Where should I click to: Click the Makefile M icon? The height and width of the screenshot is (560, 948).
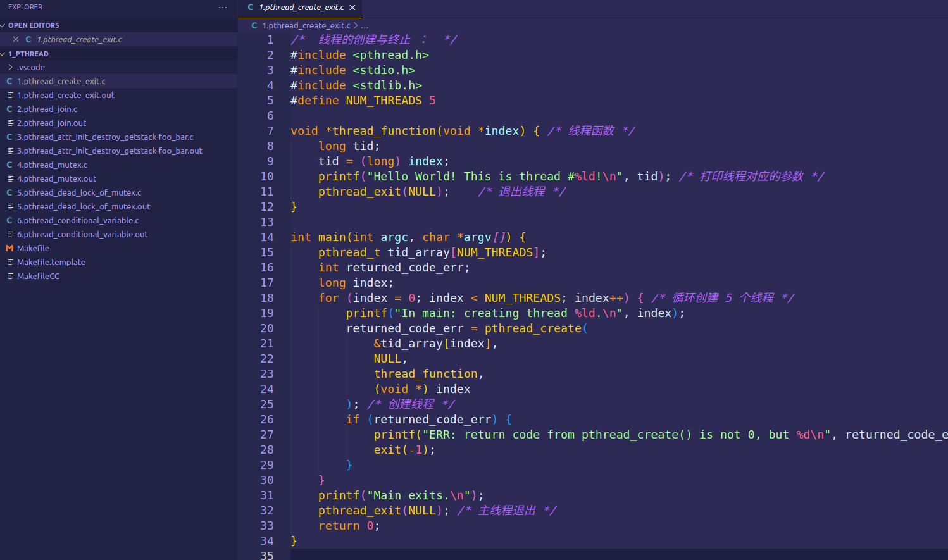click(x=9, y=249)
